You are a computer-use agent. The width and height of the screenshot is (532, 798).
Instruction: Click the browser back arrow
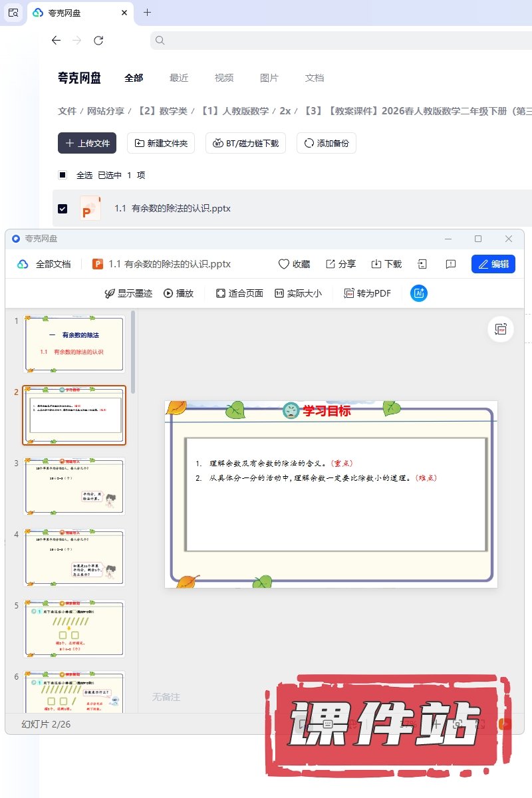coord(56,41)
